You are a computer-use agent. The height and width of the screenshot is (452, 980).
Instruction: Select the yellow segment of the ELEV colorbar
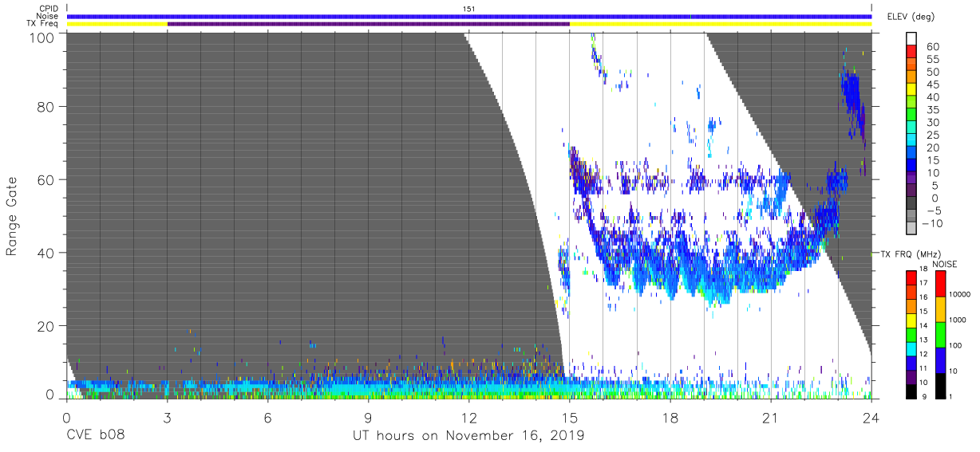(x=911, y=91)
